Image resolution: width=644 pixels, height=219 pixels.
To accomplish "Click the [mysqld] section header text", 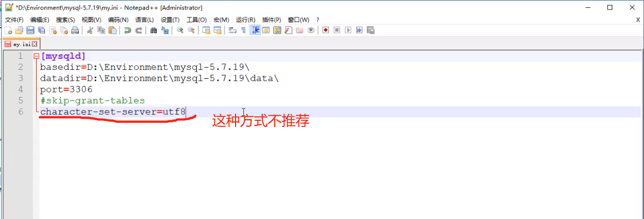I will click(x=63, y=56).
